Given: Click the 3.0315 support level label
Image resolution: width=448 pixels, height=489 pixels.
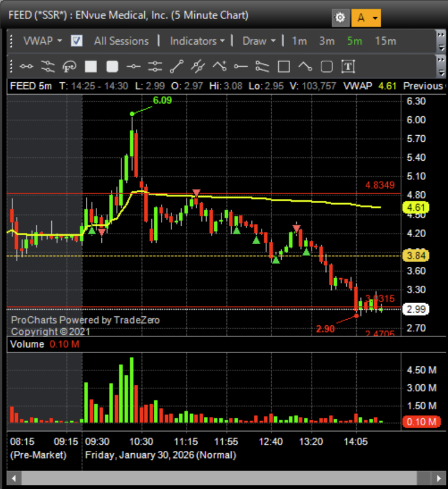Looking at the screenshot, I should [379, 298].
